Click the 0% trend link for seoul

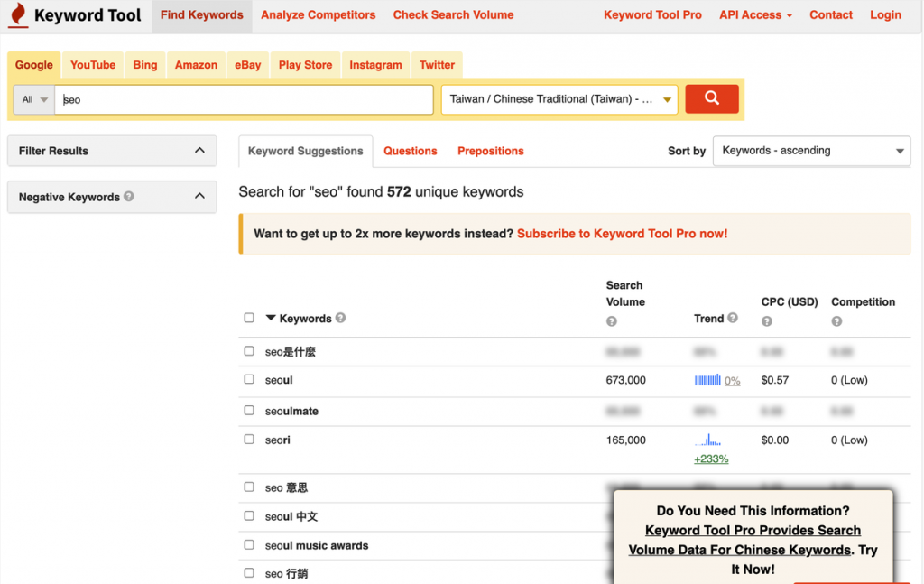tap(733, 381)
